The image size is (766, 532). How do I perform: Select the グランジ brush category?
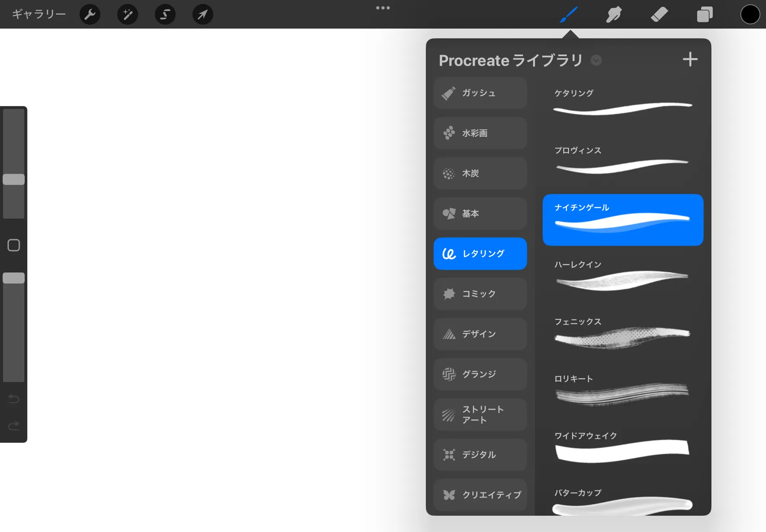[480, 374]
